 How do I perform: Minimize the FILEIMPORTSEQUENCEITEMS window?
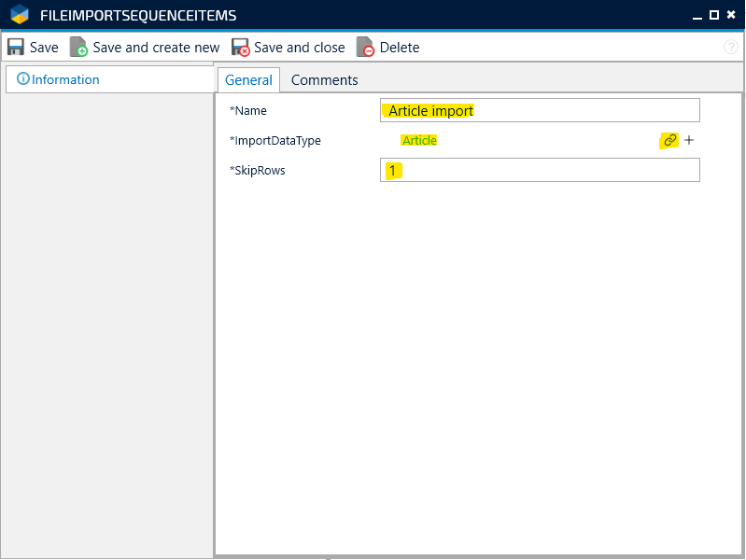click(x=697, y=15)
